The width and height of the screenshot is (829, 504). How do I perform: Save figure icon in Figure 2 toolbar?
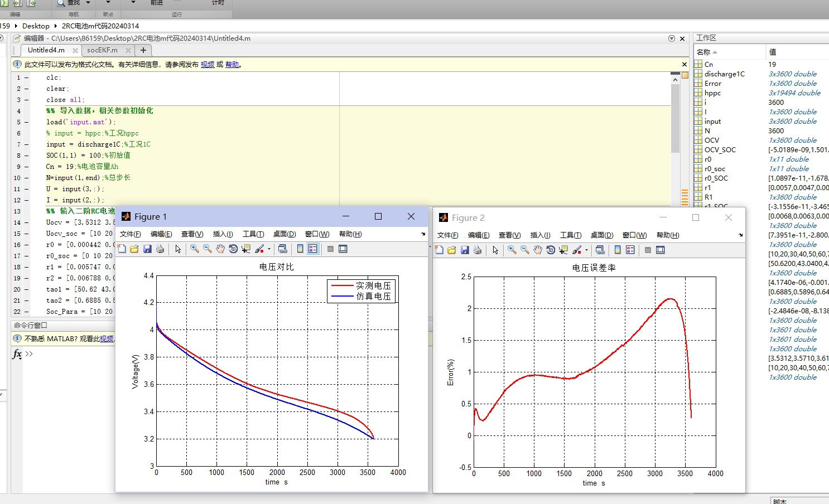(x=465, y=250)
